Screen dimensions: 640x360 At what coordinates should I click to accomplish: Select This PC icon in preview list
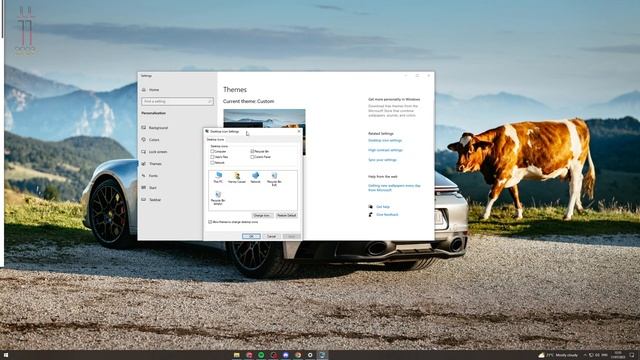(x=218, y=177)
